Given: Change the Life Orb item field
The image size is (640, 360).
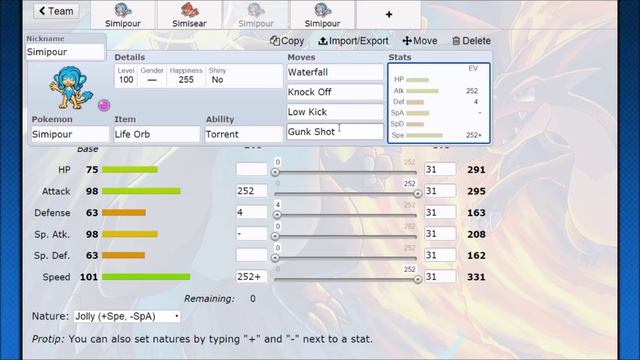Looking at the screenshot, I should tap(157, 134).
